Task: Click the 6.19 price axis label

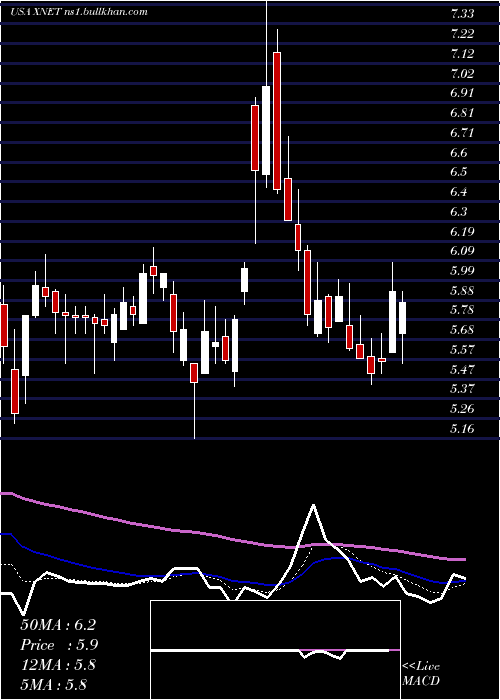Action: tap(462, 232)
